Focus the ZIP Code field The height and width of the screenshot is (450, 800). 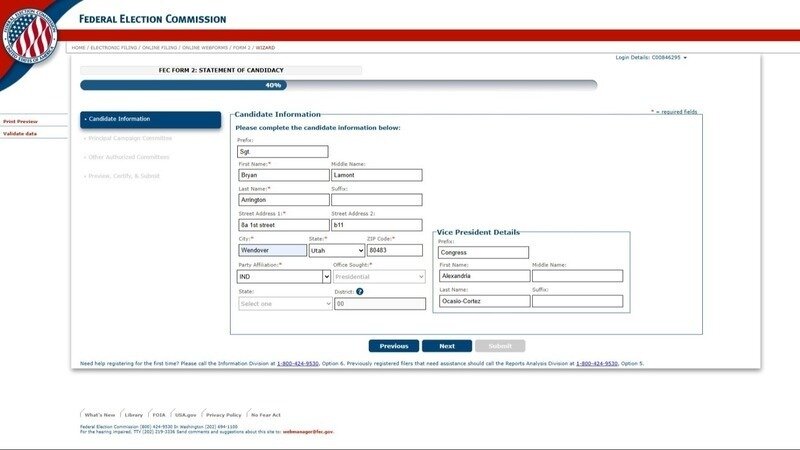pos(395,250)
